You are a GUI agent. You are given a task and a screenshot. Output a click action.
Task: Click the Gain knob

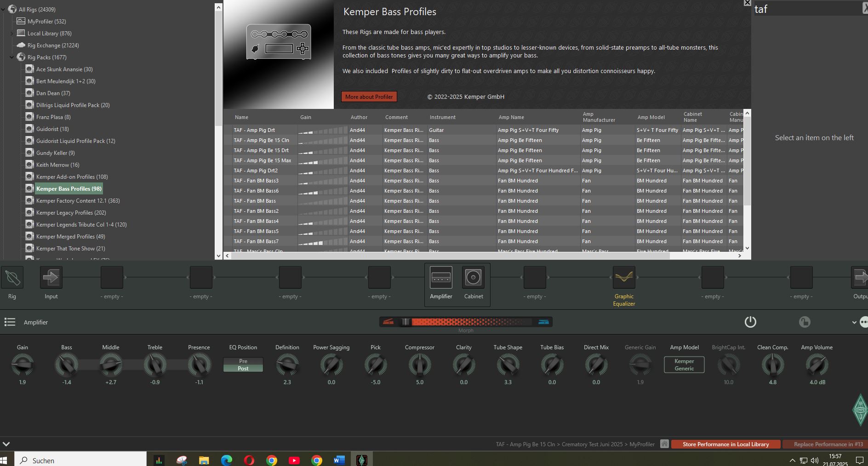pos(22,365)
